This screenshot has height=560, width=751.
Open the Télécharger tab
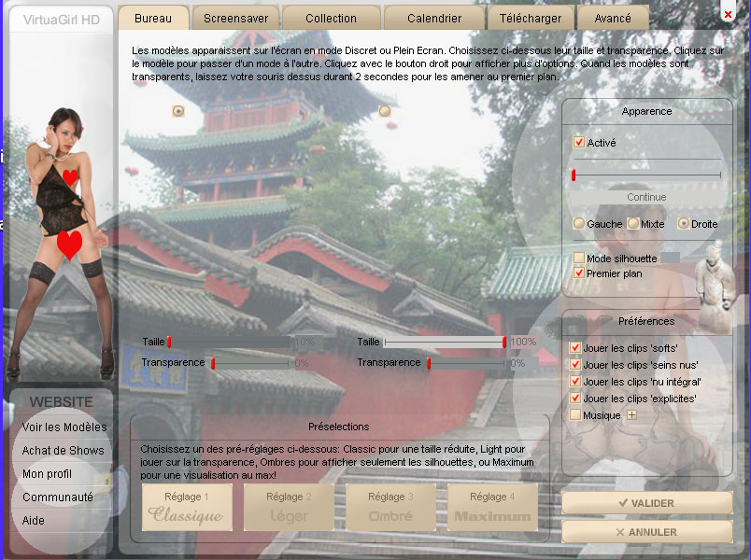[x=531, y=18]
